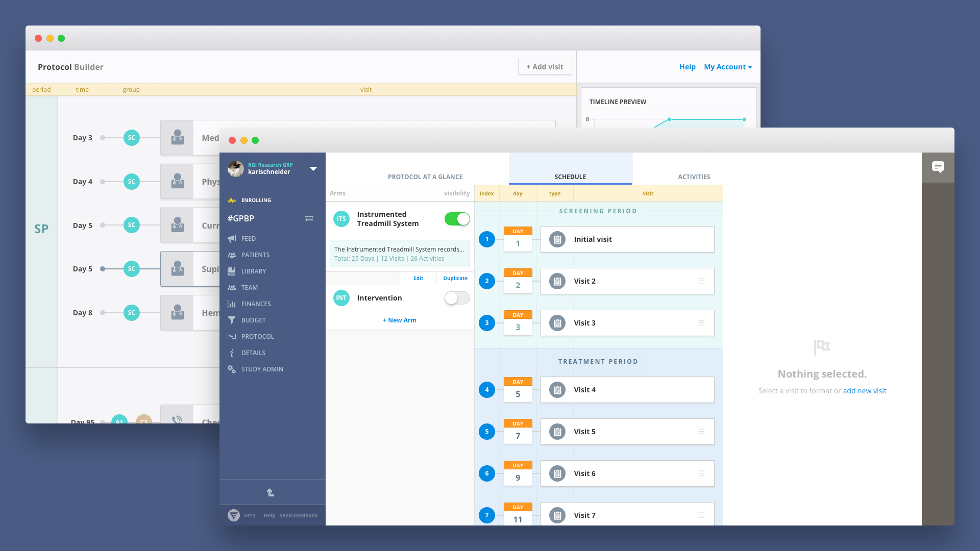Click Help in the sidebar footer
Screen dimensions: 980x551
click(x=269, y=516)
